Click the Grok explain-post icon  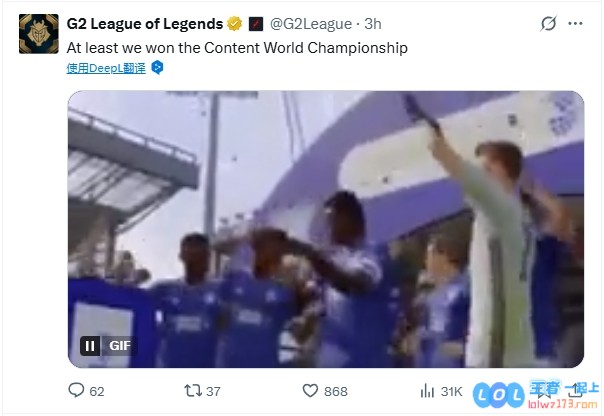tap(548, 23)
